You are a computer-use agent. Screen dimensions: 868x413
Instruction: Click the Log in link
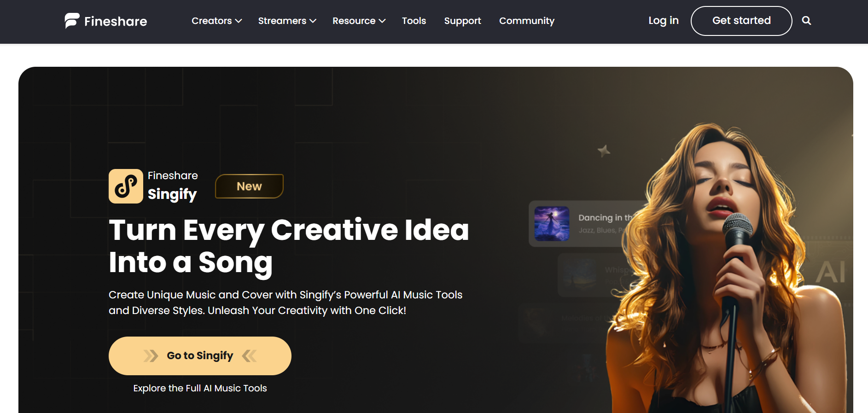pyautogui.click(x=664, y=21)
